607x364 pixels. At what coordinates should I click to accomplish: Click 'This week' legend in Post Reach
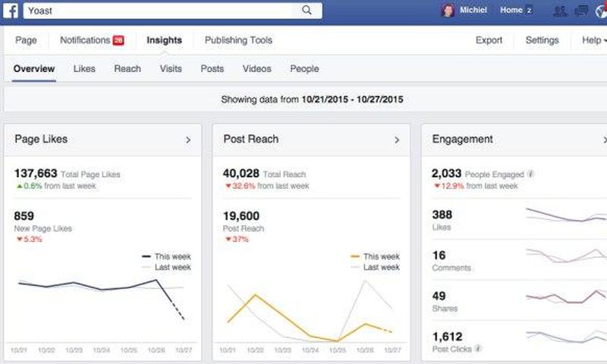click(375, 256)
